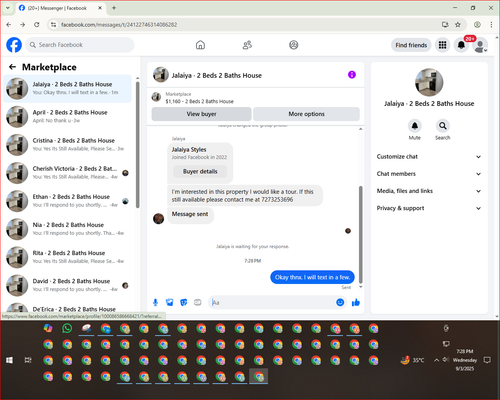Open the Home feed icon
The height and width of the screenshot is (400, 500).
pyautogui.click(x=200, y=45)
